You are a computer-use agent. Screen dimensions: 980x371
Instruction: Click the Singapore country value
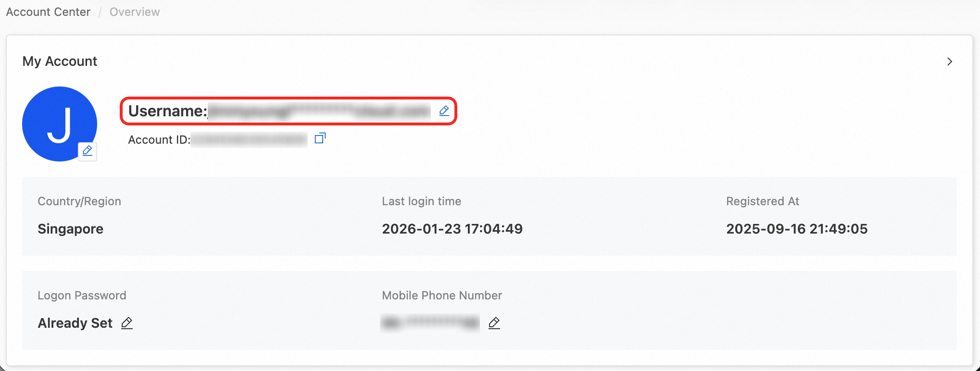(71, 229)
